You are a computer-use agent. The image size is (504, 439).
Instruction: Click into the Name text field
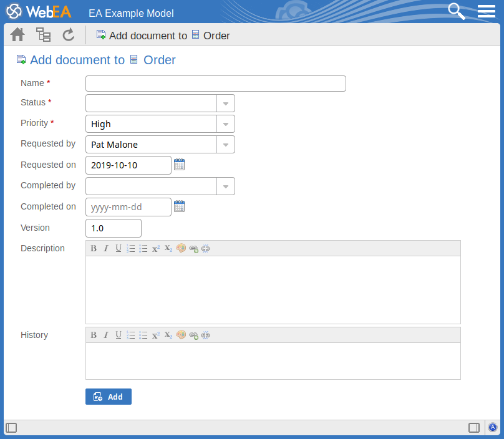tap(215, 84)
